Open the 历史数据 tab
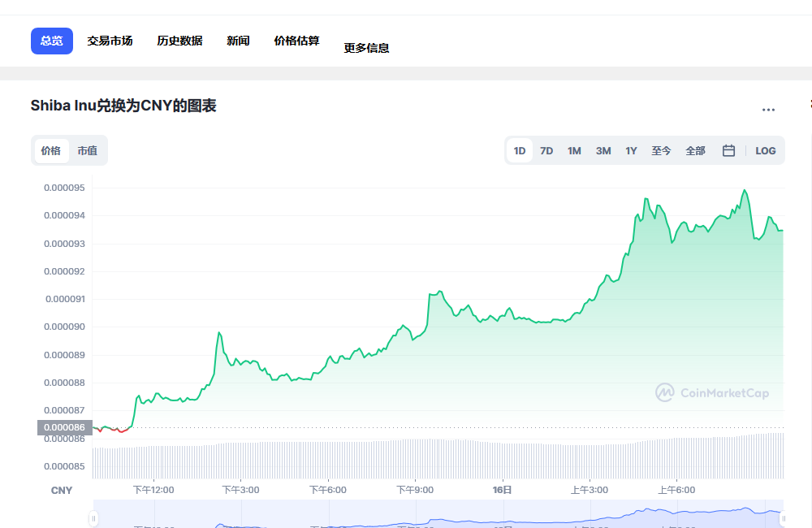The height and width of the screenshot is (528, 812). (x=179, y=41)
